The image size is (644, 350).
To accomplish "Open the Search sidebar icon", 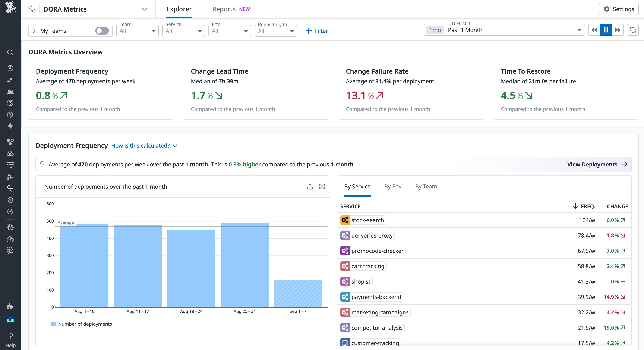I will (x=10, y=52).
